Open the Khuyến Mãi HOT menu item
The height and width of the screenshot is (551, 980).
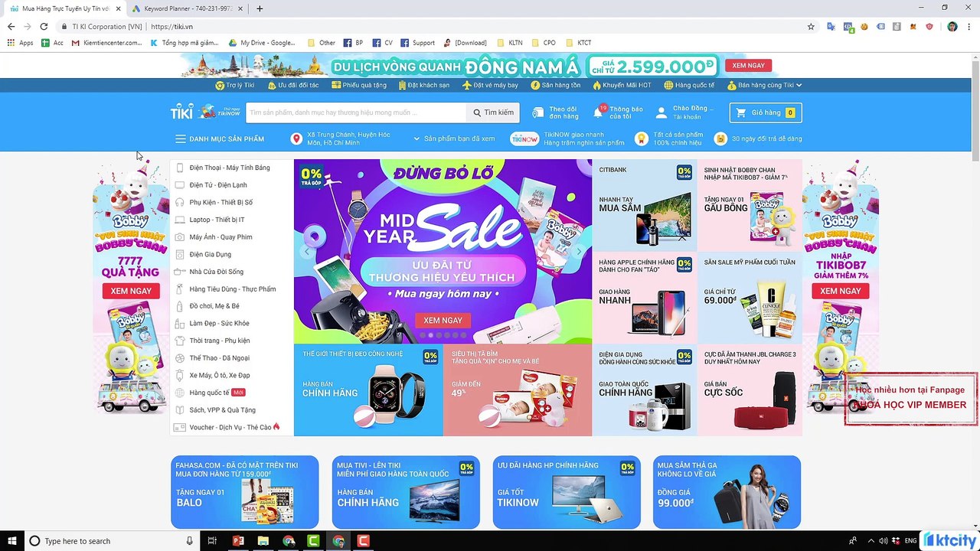[x=622, y=85]
